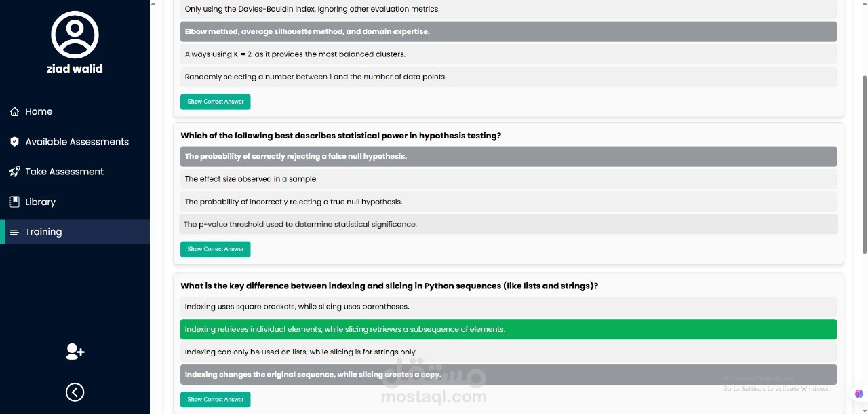868x414 pixels.
Task: Choose 'Indexing uses square brackets' answer option
Action: click(508, 307)
